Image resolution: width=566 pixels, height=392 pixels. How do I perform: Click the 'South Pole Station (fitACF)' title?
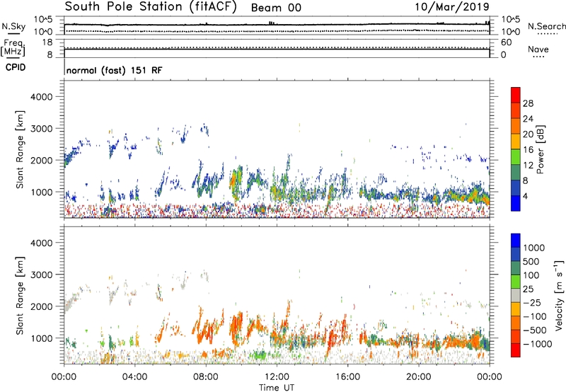[151, 7]
